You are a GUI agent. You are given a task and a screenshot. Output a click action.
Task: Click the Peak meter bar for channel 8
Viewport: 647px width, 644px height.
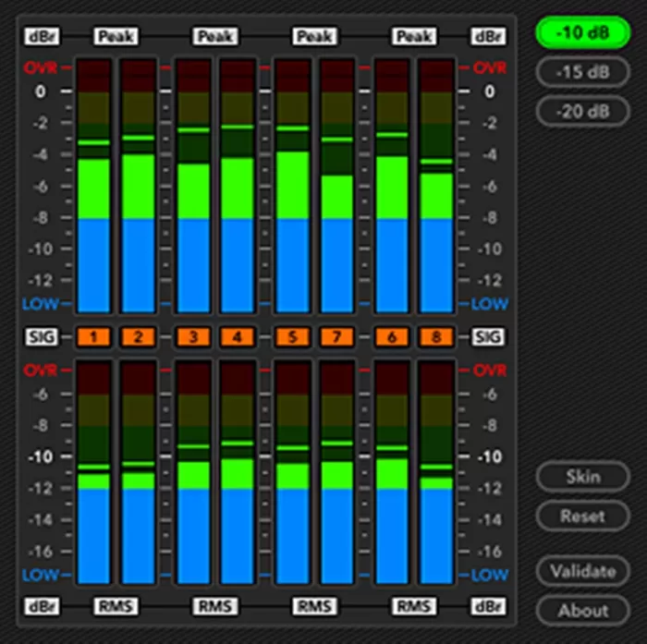436,186
